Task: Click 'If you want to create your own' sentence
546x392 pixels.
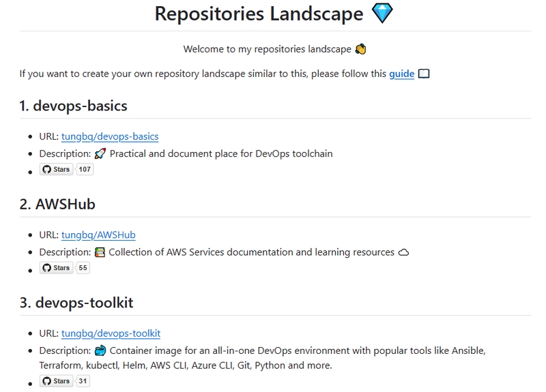Action: point(204,74)
